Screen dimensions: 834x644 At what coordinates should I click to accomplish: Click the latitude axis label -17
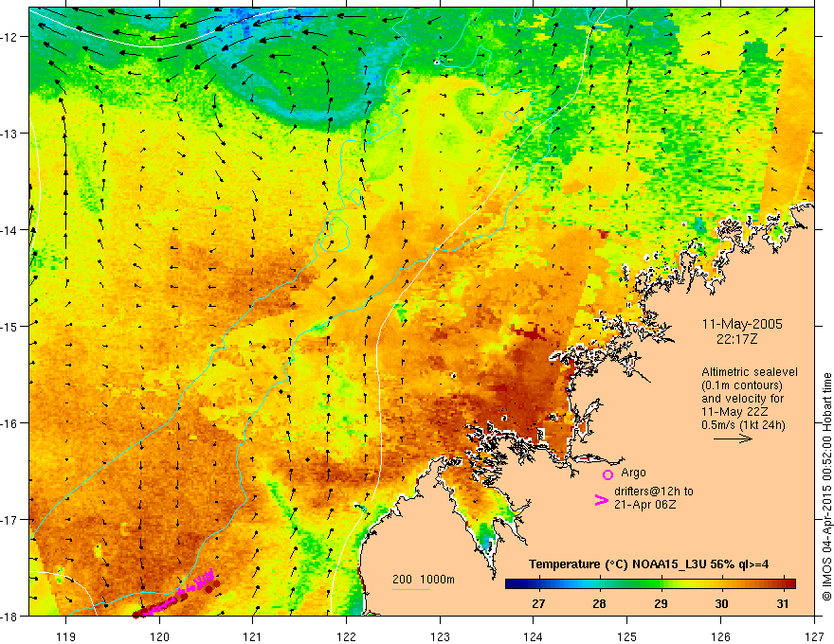(x=10, y=519)
